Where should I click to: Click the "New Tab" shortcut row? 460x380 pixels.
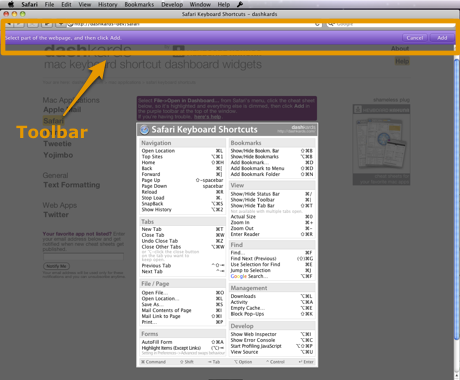click(182, 229)
